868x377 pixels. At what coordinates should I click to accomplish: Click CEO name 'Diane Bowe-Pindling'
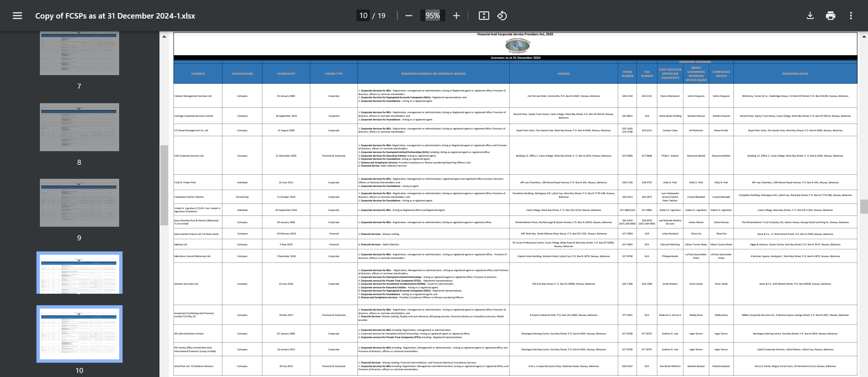(670, 116)
